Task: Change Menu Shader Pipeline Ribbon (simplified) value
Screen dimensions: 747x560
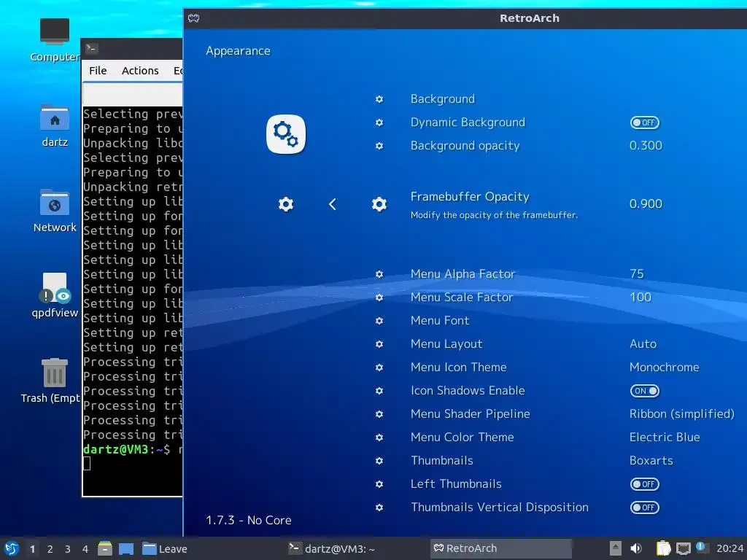Action: (x=682, y=414)
